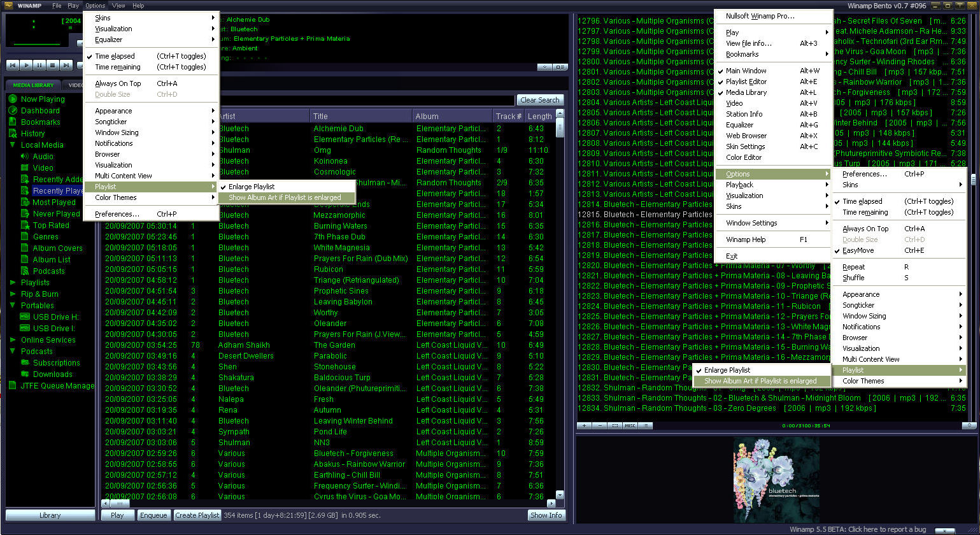Select Time remaining in left Options menu

[x=150, y=67]
